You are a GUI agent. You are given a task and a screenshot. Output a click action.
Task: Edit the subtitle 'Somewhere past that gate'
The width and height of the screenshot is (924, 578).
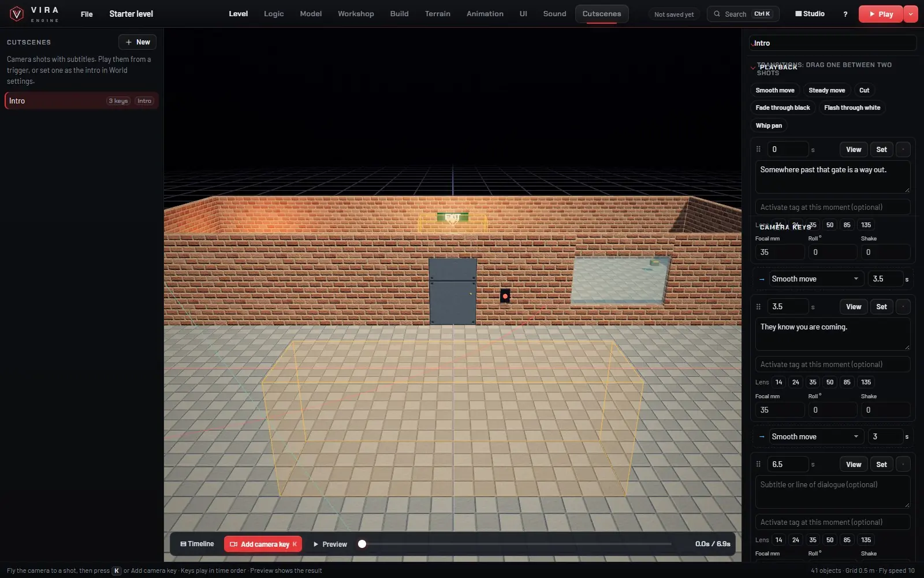(833, 177)
